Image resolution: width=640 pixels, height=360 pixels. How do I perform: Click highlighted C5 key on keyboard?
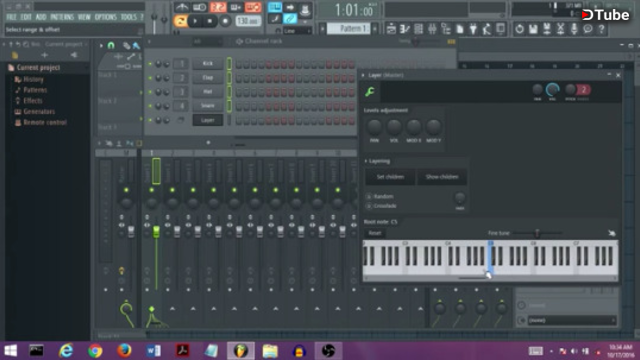(490, 258)
